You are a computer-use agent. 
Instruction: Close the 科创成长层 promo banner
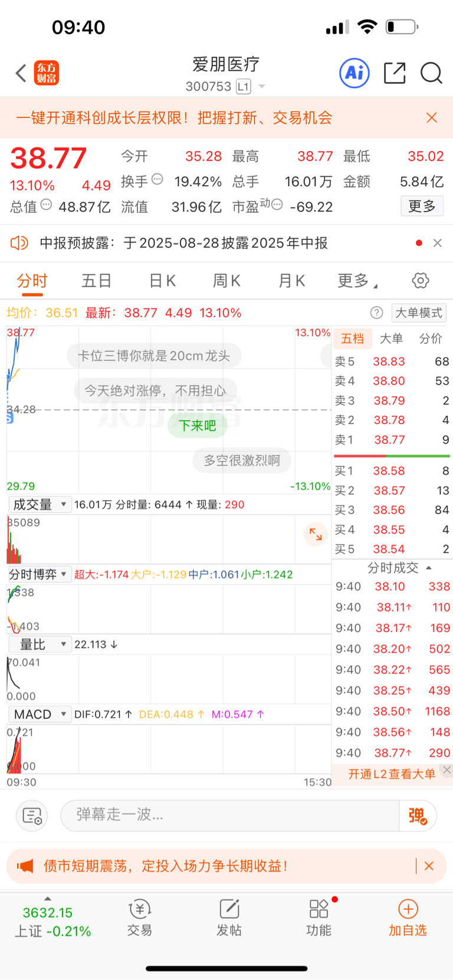(x=432, y=117)
